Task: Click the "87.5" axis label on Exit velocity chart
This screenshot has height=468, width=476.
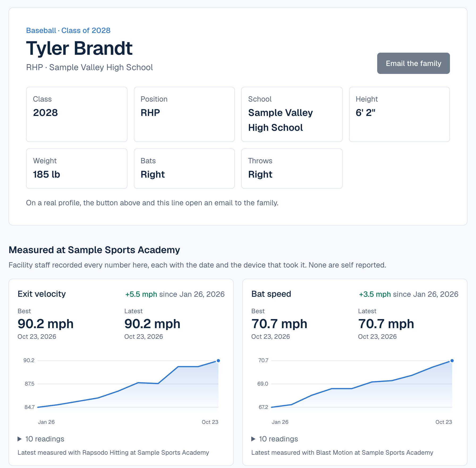Action: tap(29, 384)
